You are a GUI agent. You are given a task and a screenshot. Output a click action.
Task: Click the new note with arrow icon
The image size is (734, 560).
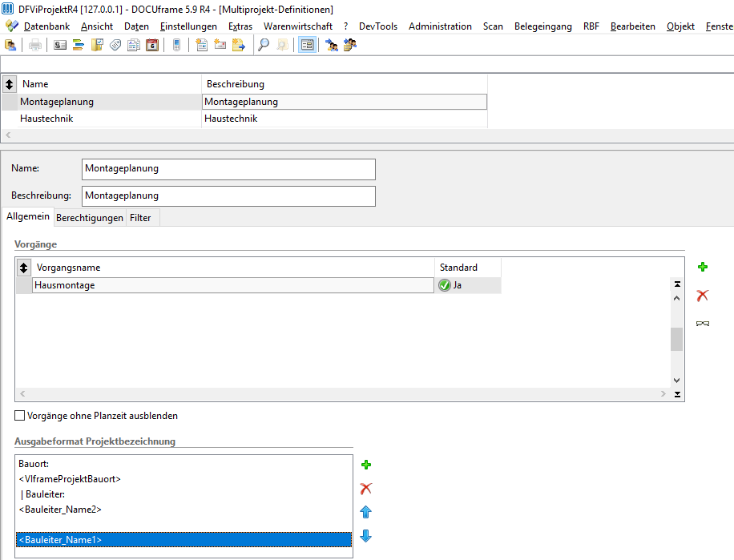[239, 45]
